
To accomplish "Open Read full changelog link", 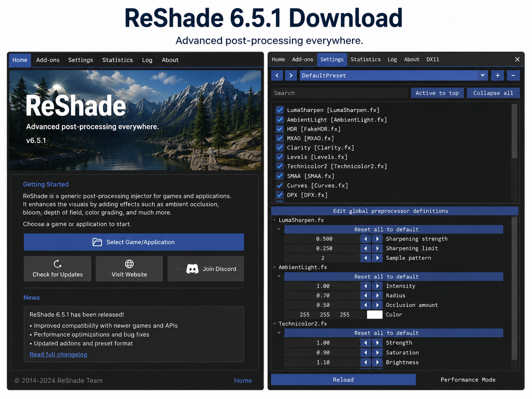I will [x=58, y=354].
